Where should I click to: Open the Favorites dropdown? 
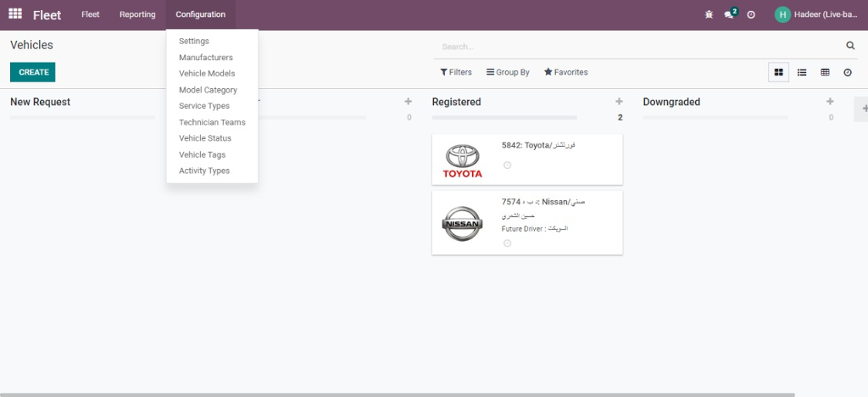[565, 72]
